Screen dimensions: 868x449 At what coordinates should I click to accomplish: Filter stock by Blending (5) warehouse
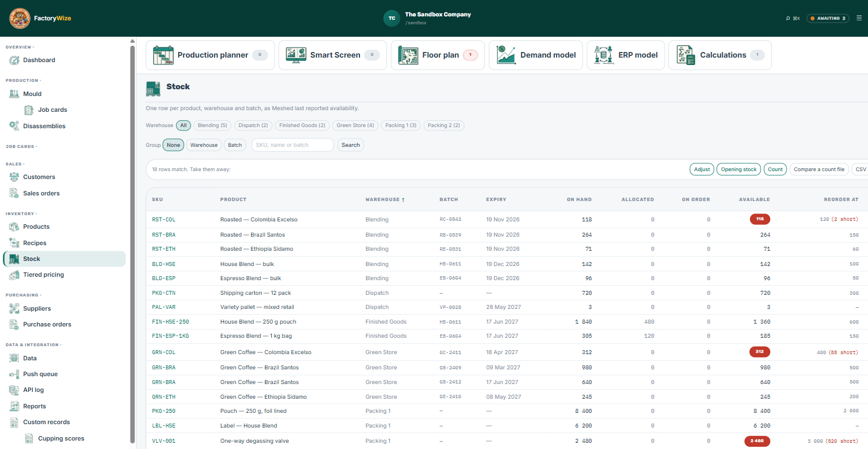212,125
